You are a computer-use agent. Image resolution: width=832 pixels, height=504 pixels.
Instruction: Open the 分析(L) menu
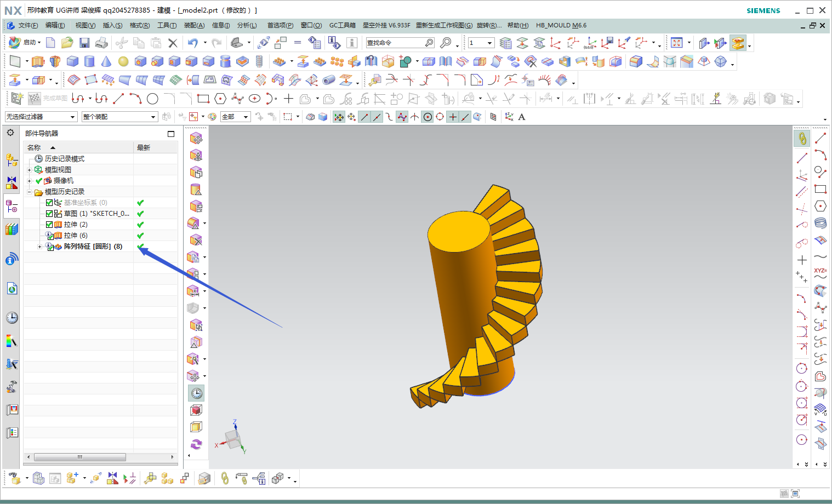click(x=247, y=25)
